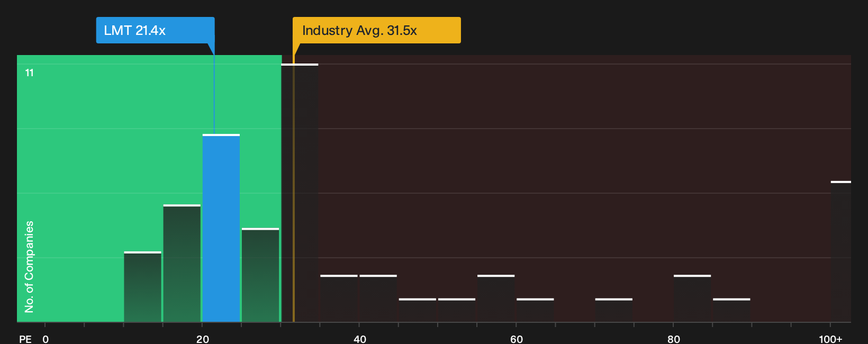Select the bar at PE 70-75

pyautogui.click(x=613, y=310)
